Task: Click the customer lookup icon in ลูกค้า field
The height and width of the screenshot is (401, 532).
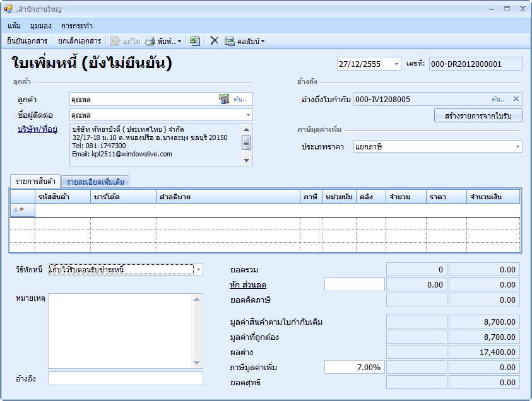Action: (224, 98)
